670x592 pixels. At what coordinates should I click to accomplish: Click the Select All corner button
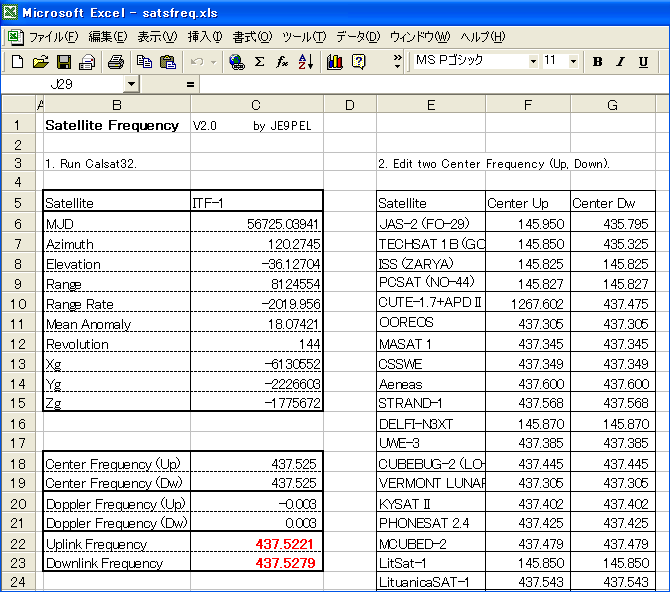tap(18, 105)
